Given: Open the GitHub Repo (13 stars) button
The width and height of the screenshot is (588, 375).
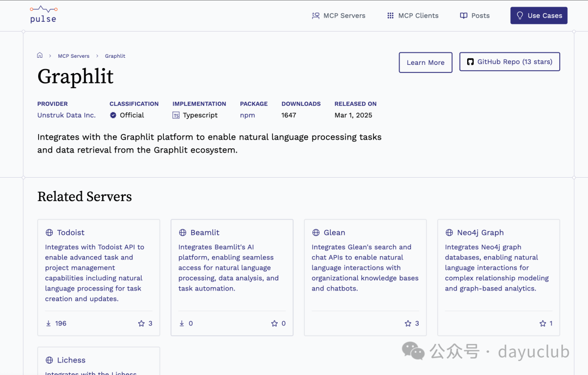Looking at the screenshot, I should click(x=509, y=62).
